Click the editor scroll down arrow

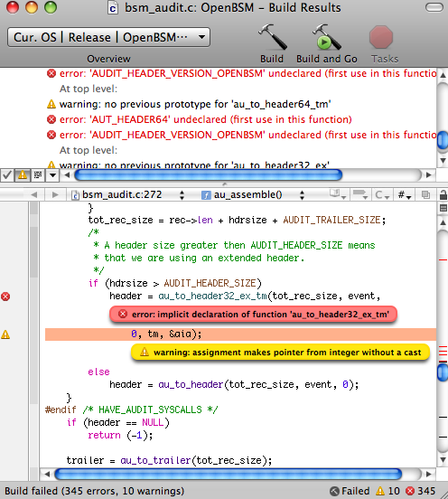(443, 459)
